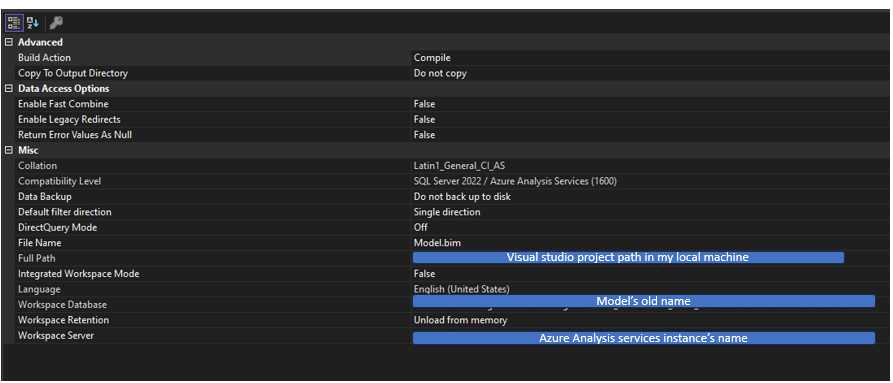Click False value for Integrated Workspace Mode

(424, 274)
